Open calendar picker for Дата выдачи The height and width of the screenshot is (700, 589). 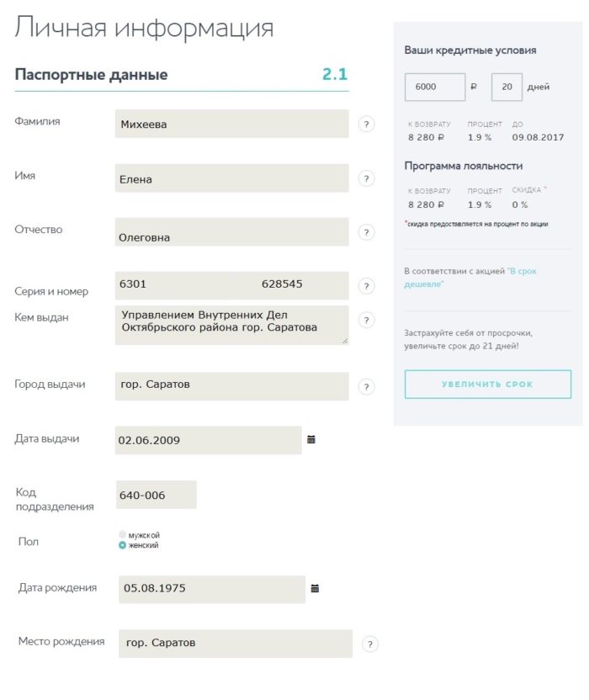click(x=313, y=439)
